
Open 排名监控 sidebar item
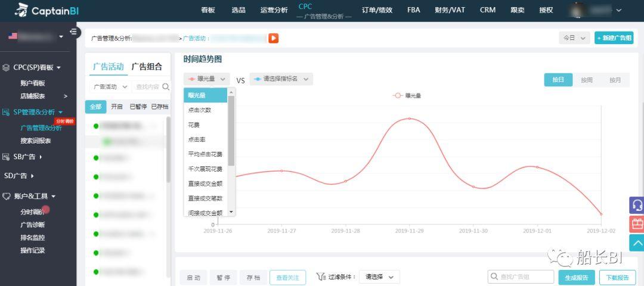[x=32, y=238]
